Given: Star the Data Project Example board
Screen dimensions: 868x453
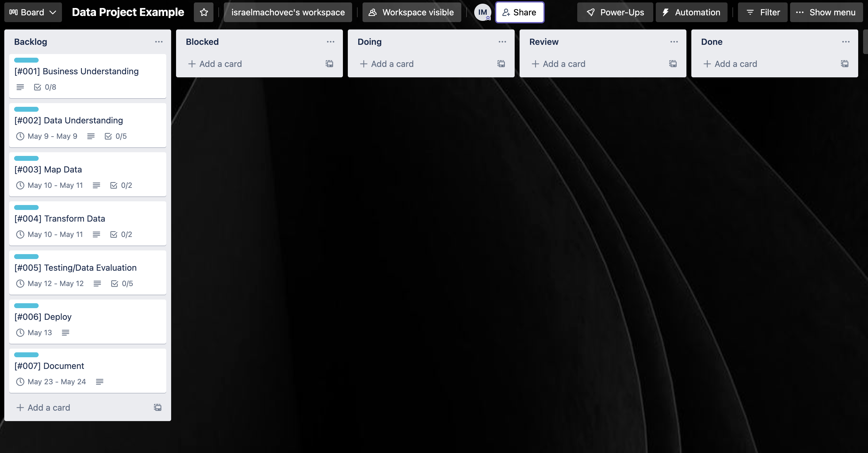Looking at the screenshot, I should point(204,13).
